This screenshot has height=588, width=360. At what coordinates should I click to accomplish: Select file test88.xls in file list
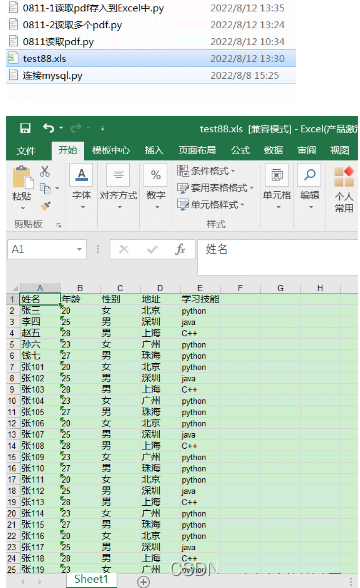click(x=151, y=58)
